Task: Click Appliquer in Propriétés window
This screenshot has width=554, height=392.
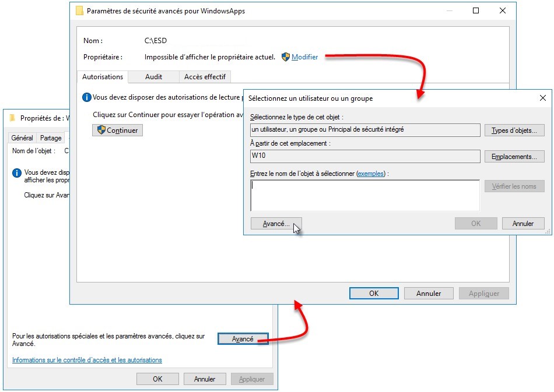Action: [252, 379]
